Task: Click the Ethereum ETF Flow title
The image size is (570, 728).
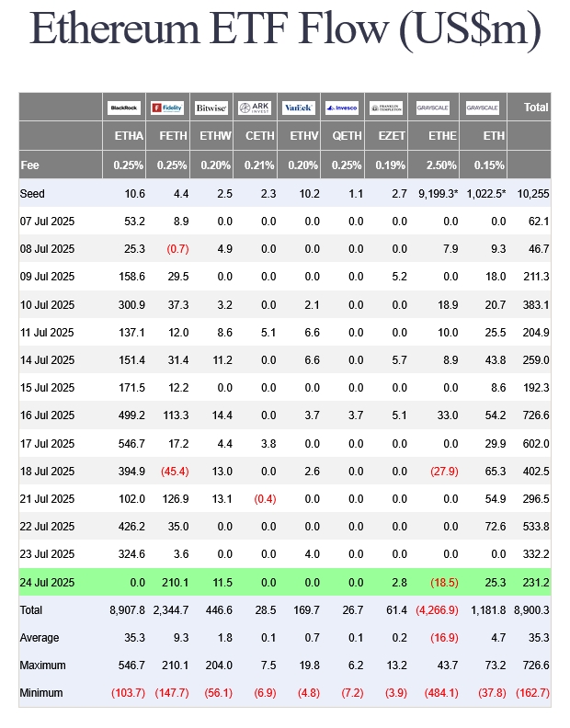Action: coord(285,30)
